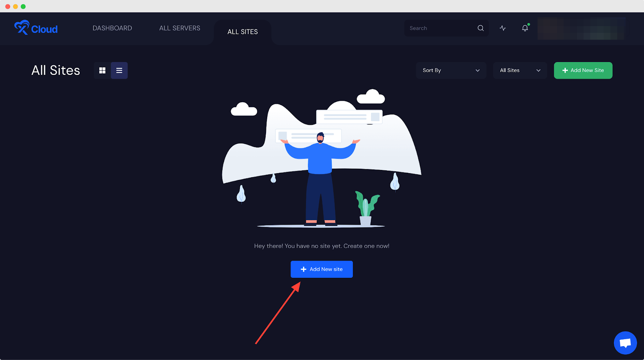Image resolution: width=644 pixels, height=360 pixels.
Task: Open the notifications bell
Action: 525,28
